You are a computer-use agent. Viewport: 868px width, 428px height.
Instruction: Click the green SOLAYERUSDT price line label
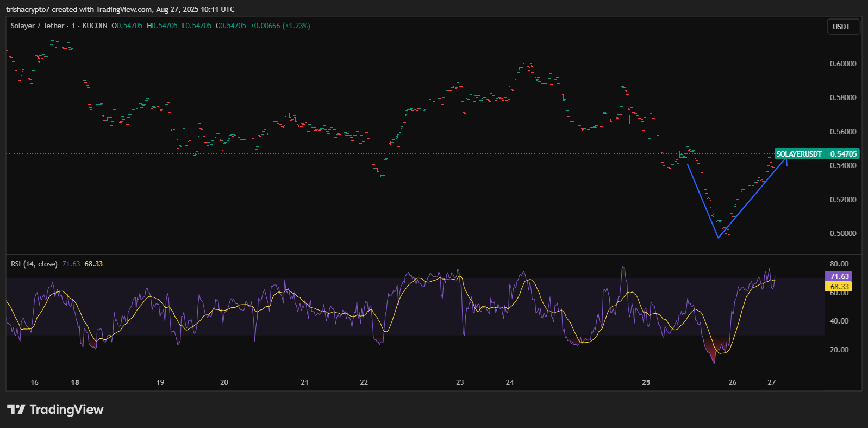[798, 154]
